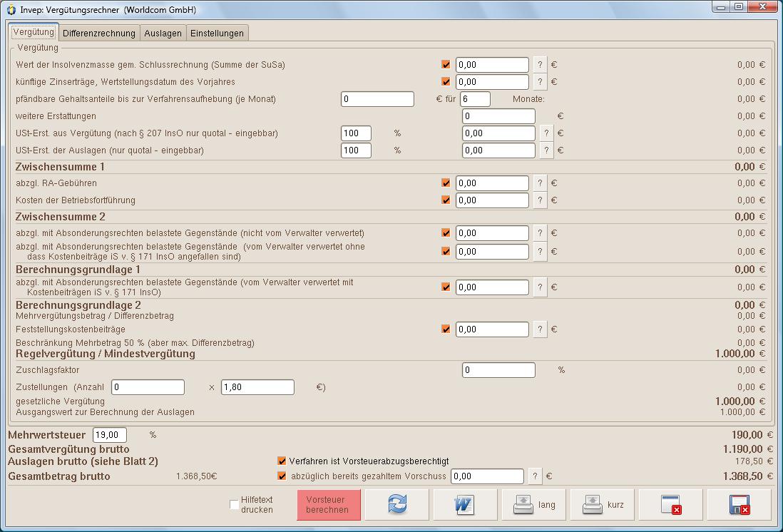This screenshot has width=783, height=532.
Task: Toggle checkbox for Wert der Insolvenzmasse
Action: coord(446,64)
